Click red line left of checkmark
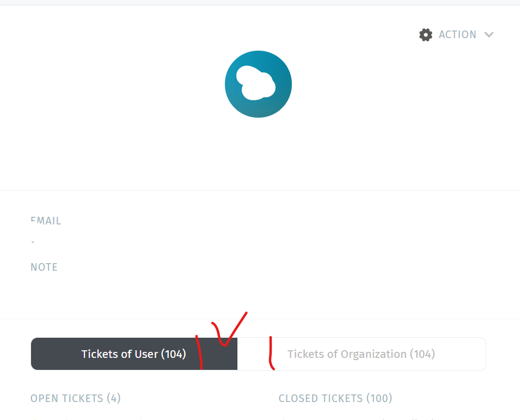This screenshot has height=420, width=520. click(x=199, y=352)
